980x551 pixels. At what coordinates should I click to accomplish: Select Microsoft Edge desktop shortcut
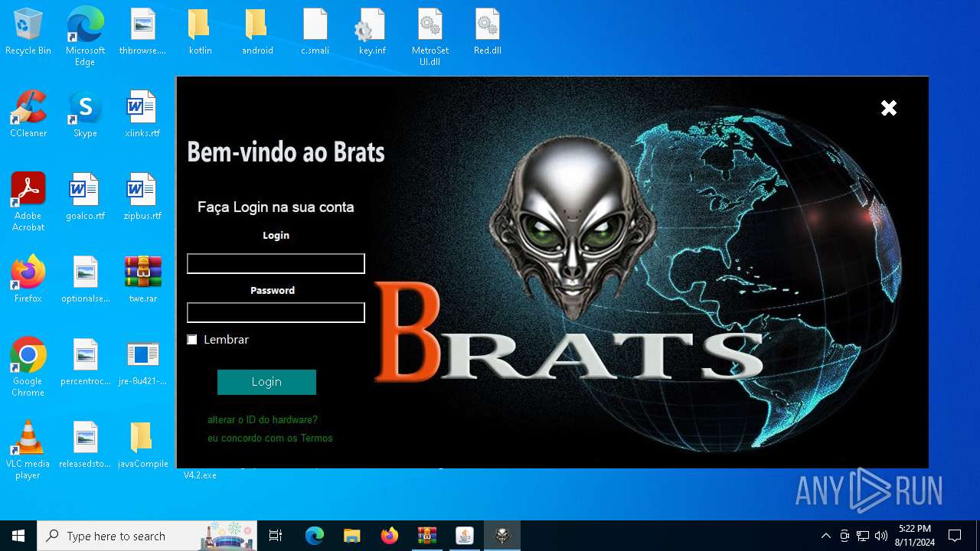tap(85, 37)
